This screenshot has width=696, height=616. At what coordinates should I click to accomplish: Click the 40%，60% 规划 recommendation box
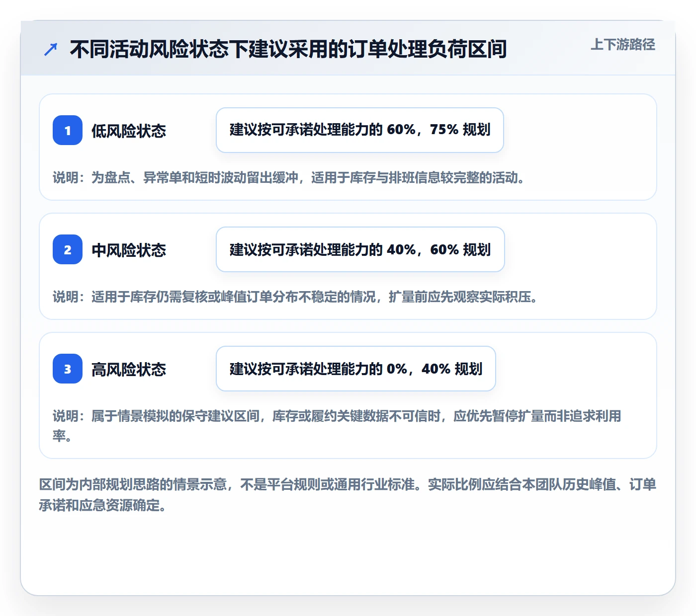click(360, 249)
